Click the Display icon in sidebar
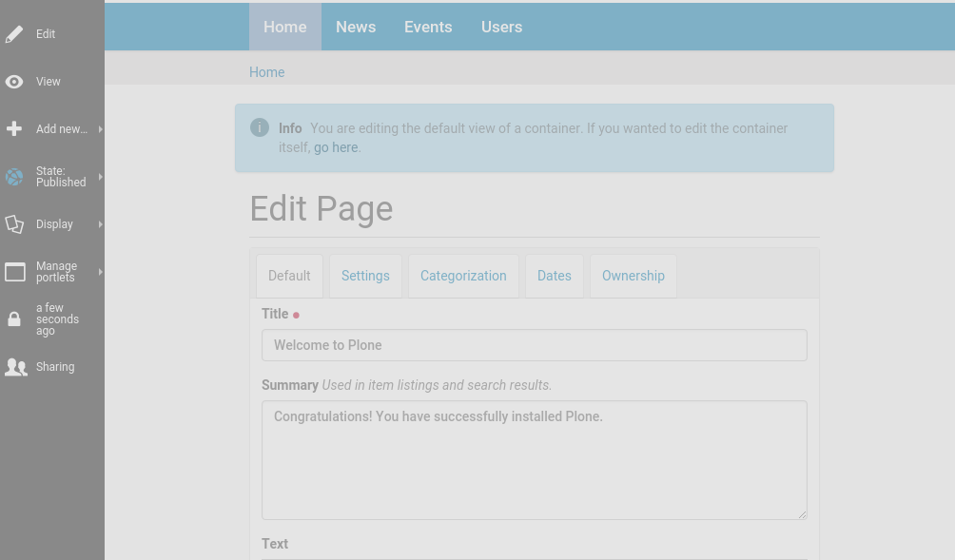This screenshot has width=955, height=560. [14, 224]
